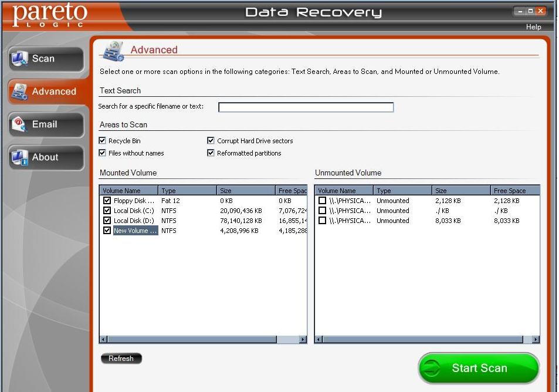Click the Email envelope icon
559x392 pixels.
click(20, 124)
